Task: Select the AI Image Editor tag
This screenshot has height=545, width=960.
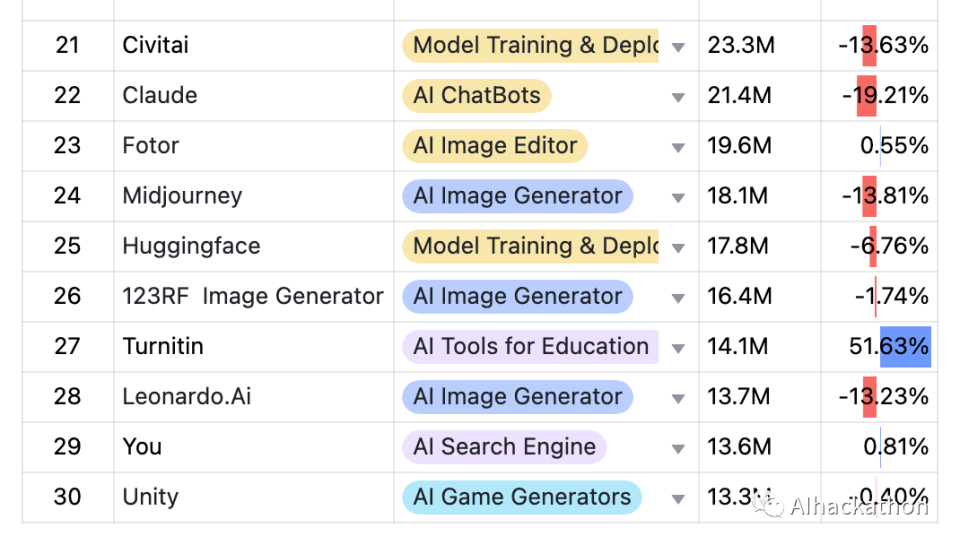Action: point(495,146)
